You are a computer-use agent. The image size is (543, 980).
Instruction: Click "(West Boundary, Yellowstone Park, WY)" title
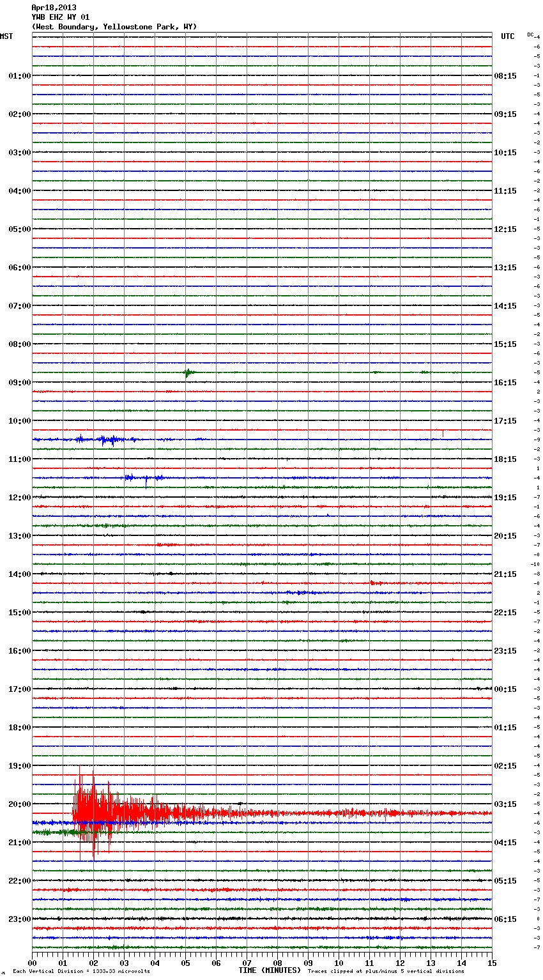pos(114,27)
